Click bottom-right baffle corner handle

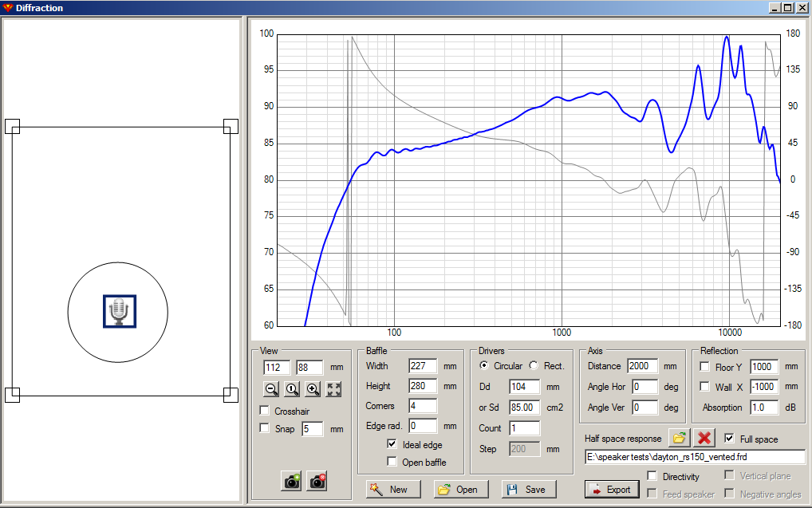231,395
